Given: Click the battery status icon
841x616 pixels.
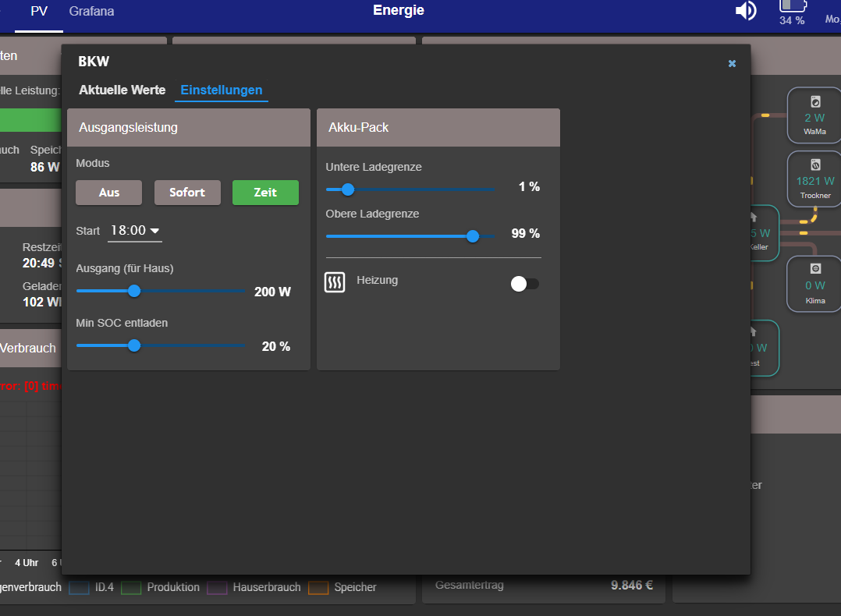Looking at the screenshot, I should (792, 6).
